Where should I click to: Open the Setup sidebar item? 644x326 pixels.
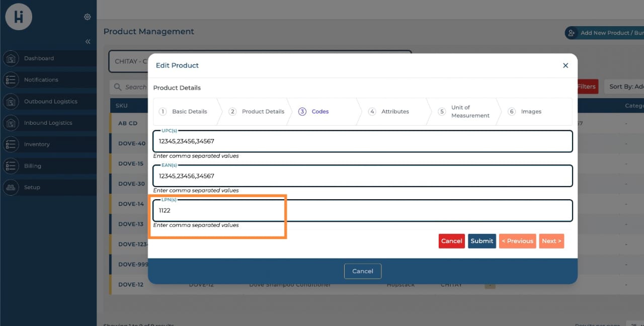point(32,187)
